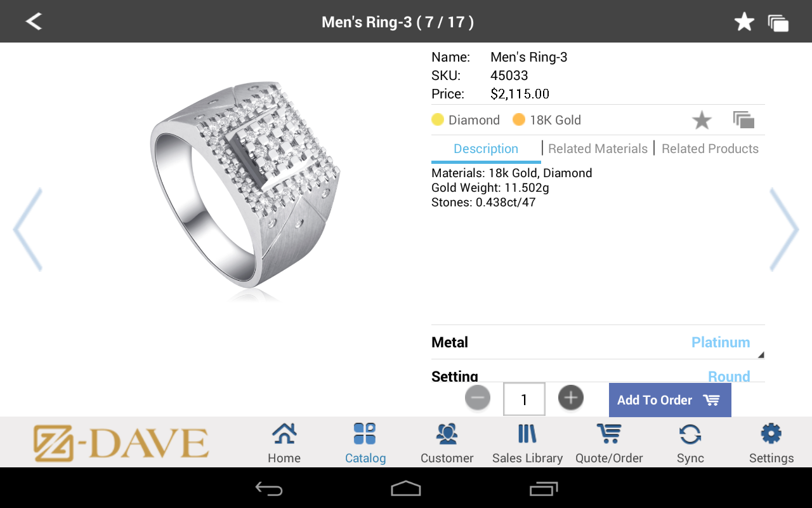812x508 pixels.
Task: Show the next product with right chevron
Action: pyautogui.click(x=784, y=229)
